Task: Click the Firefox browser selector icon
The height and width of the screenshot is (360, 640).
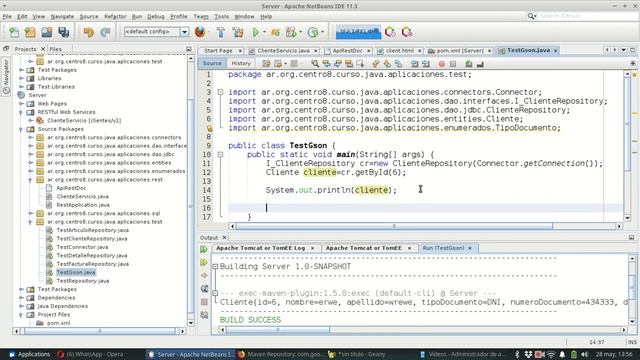Action: 200,32
